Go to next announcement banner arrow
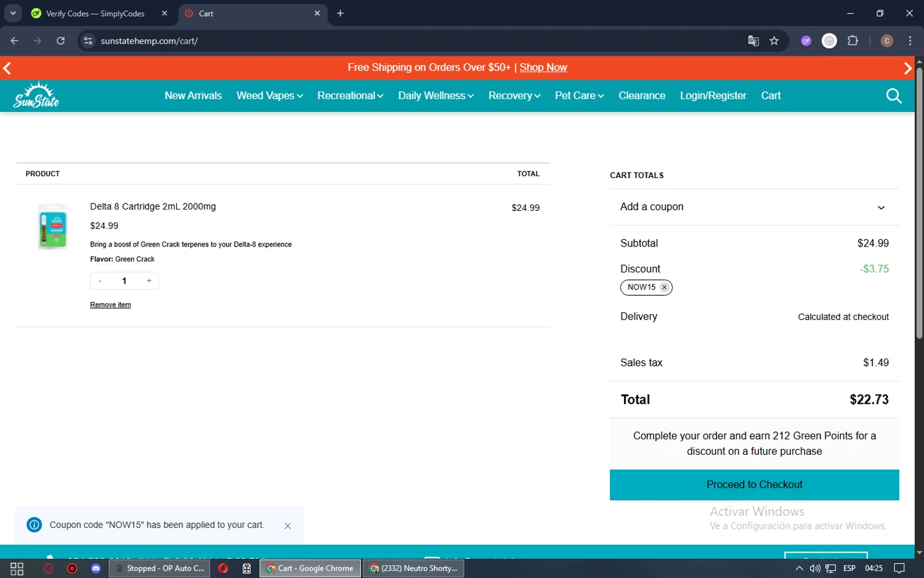 pyautogui.click(x=907, y=68)
